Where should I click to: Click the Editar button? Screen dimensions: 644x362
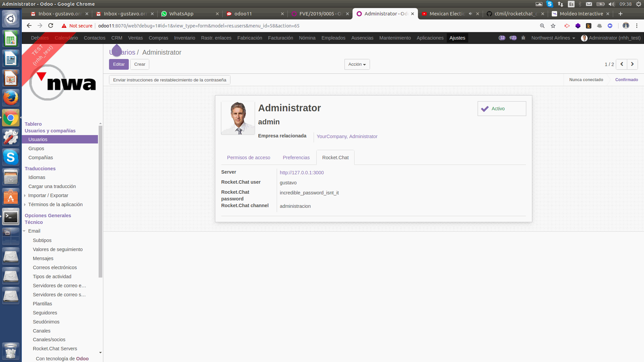pos(119,64)
